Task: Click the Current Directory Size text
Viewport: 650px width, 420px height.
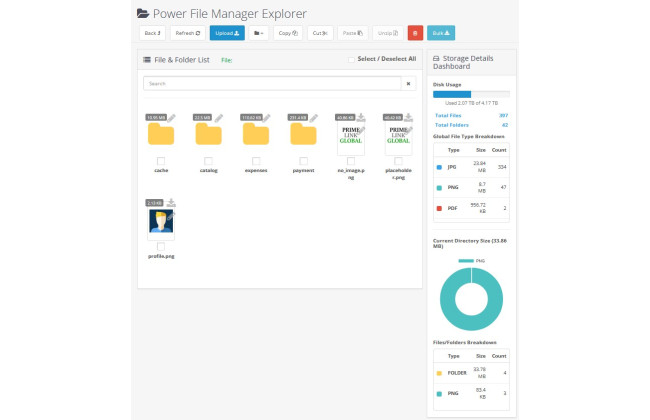Action: (x=470, y=243)
